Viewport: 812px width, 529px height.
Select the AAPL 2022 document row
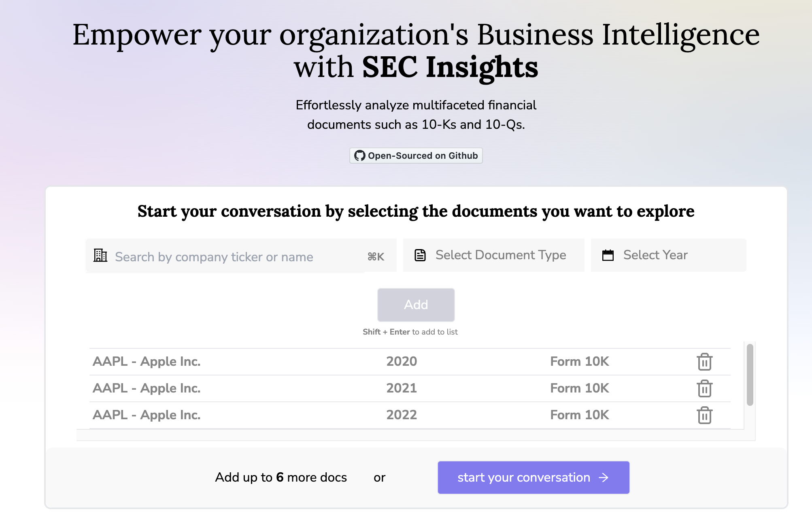pyautogui.click(x=324, y=415)
